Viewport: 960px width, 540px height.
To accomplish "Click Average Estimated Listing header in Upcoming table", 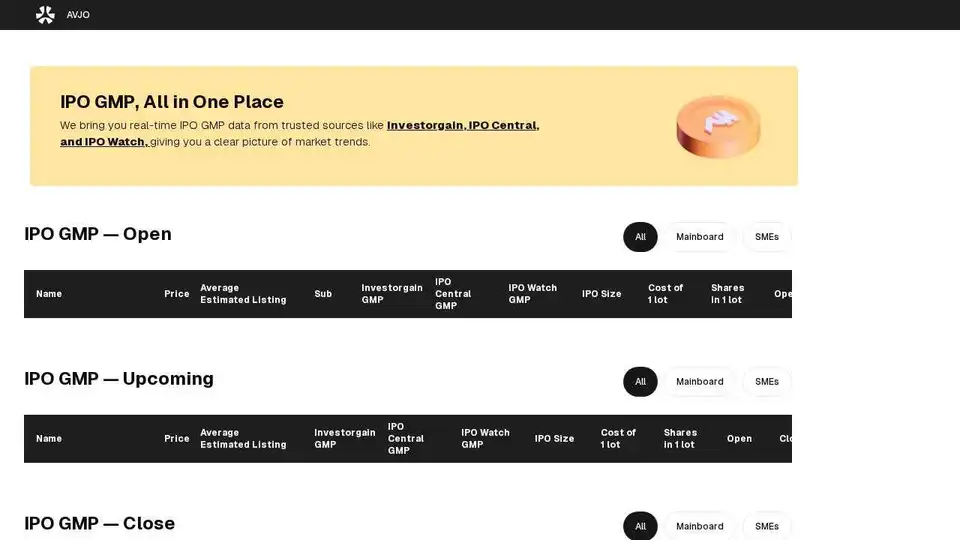I will pyautogui.click(x=243, y=439).
